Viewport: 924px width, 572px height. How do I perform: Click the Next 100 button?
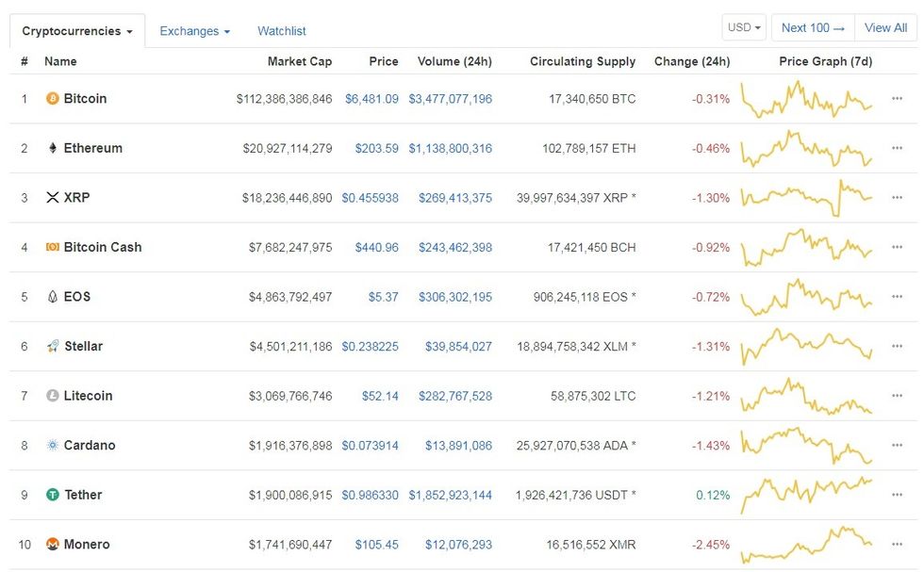(812, 27)
